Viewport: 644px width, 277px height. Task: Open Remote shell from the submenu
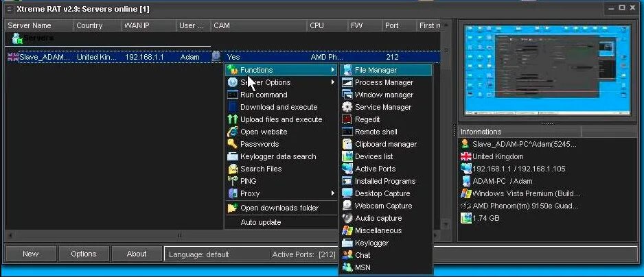[x=385, y=132]
